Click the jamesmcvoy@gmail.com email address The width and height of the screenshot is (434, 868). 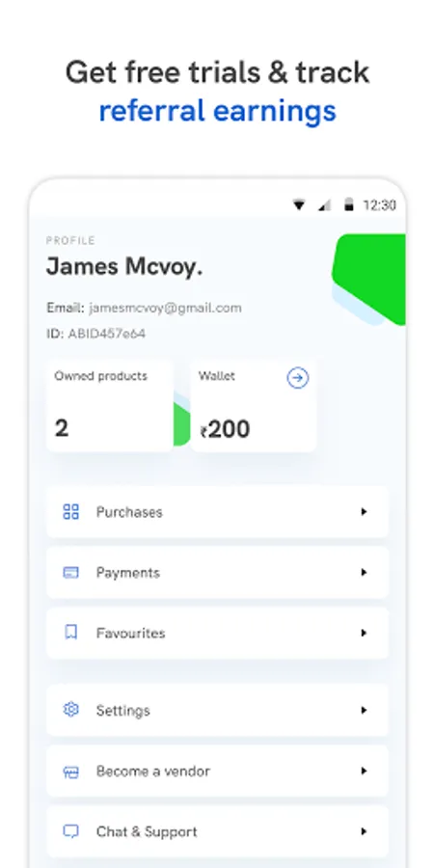pos(165,309)
